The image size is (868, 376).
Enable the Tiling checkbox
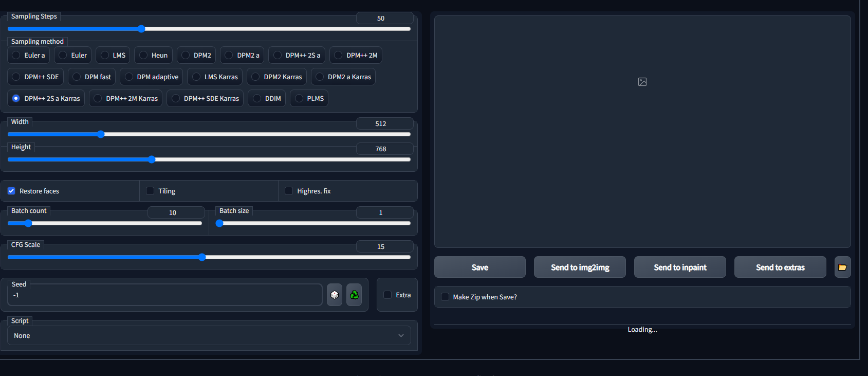[150, 191]
